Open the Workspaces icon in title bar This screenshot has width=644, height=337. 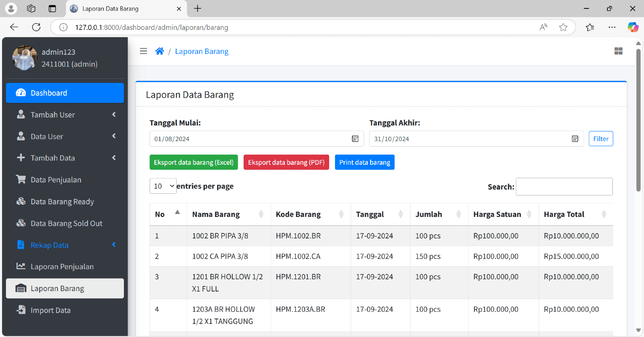pos(31,8)
